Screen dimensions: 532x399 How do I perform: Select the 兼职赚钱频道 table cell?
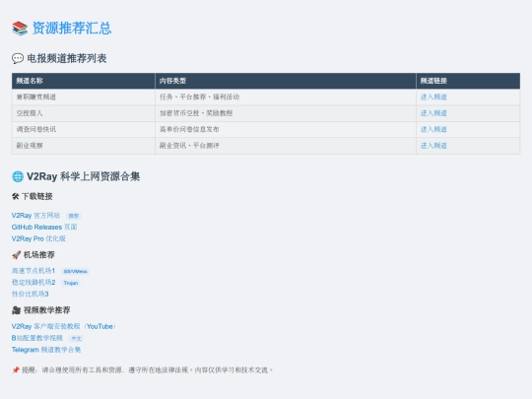click(84, 97)
